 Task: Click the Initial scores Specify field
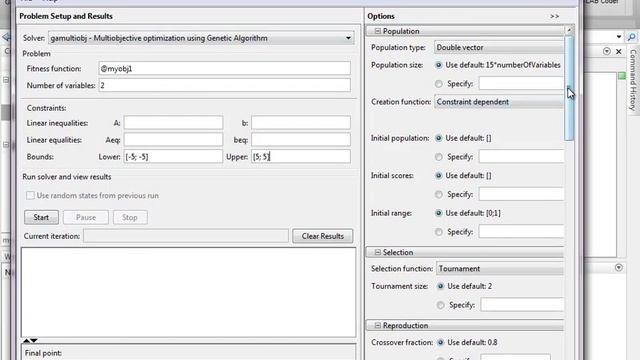click(522, 194)
